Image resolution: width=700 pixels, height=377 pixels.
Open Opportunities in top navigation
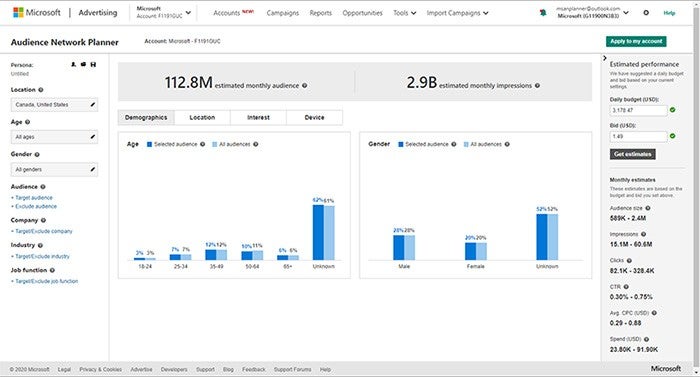pyautogui.click(x=362, y=13)
